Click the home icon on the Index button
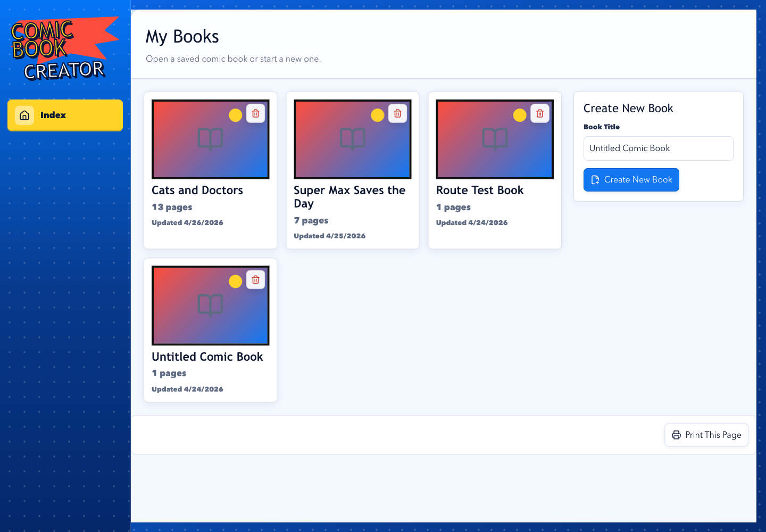This screenshot has width=766, height=532. click(x=24, y=115)
